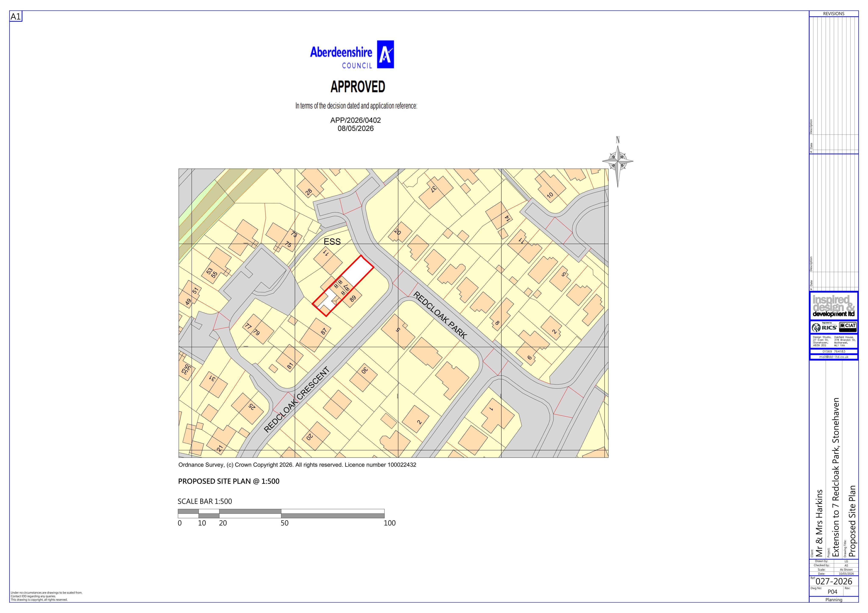
Task: Click the drawing date 10/03/2026
Action: tap(846, 574)
